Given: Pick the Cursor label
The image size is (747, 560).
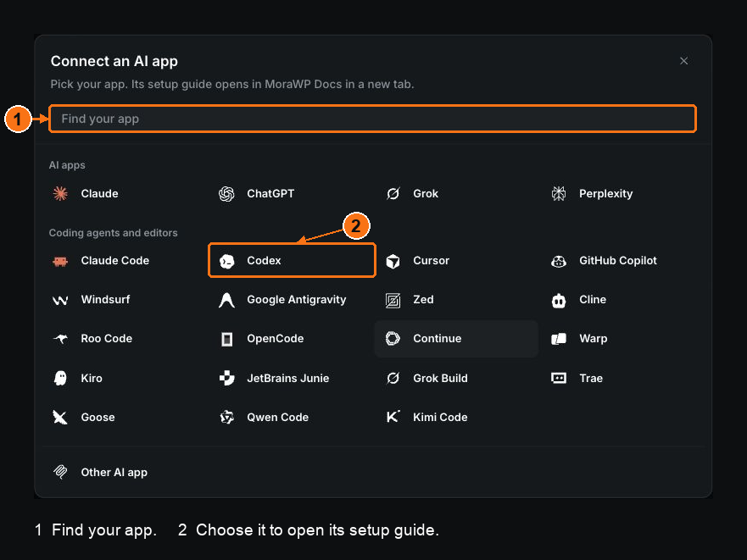Looking at the screenshot, I should click(431, 261).
